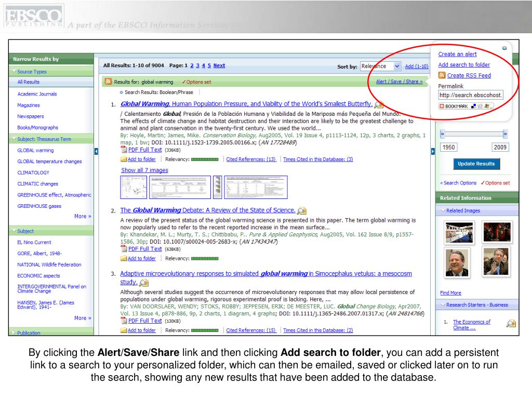Open the Sort by Relevance dropdown
Image resolution: width=532 pixels, height=399 pixels.
point(380,66)
